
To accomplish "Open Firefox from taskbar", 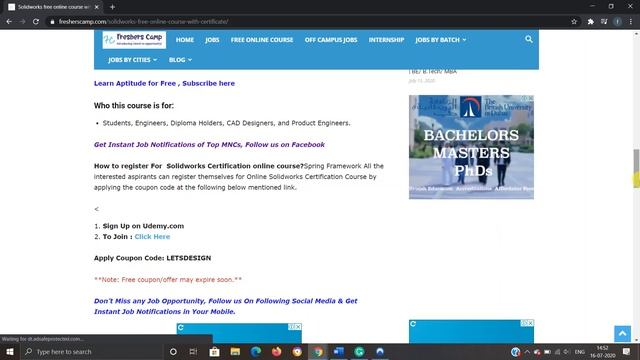I will pyautogui.click(x=276, y=351).
